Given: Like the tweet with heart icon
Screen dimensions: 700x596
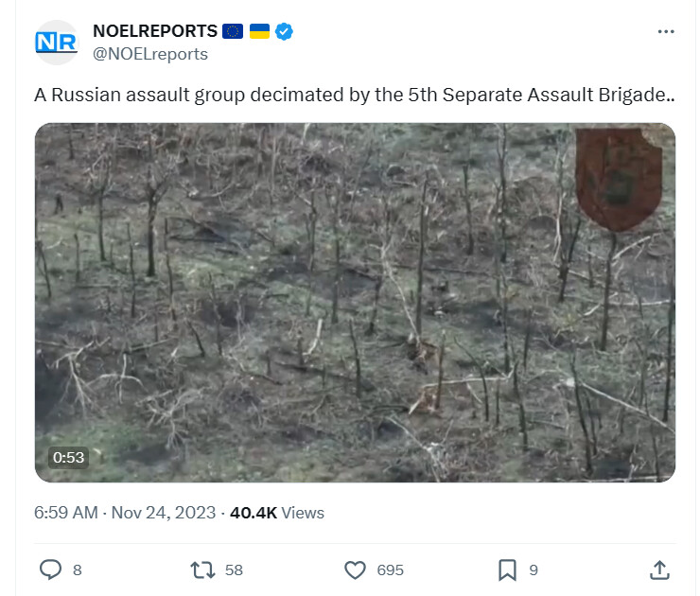Looking at the screenshot, I should (355, 570).
